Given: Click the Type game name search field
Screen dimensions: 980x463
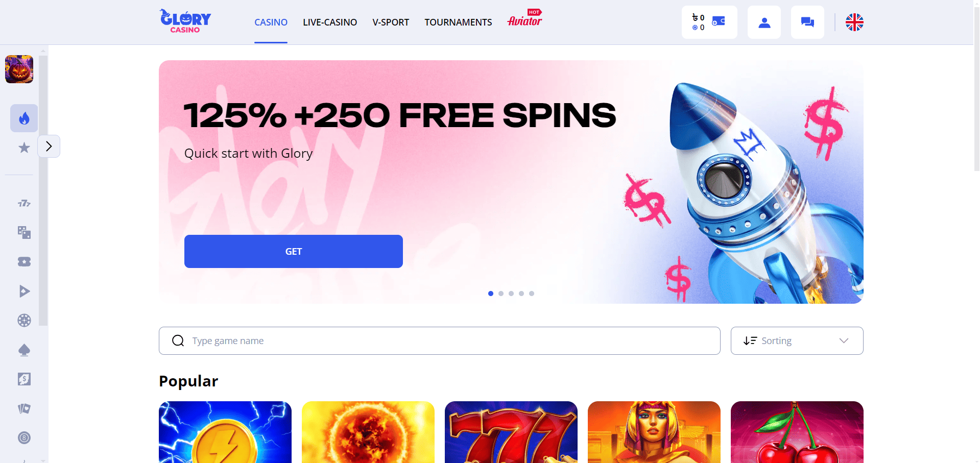Looking at the screenshot, I should [x=440, y=341].
